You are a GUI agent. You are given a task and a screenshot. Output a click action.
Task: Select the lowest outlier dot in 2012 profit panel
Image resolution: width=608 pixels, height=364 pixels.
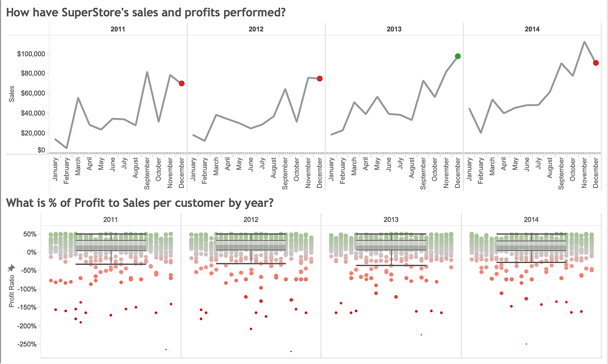(x=291, y=351)
